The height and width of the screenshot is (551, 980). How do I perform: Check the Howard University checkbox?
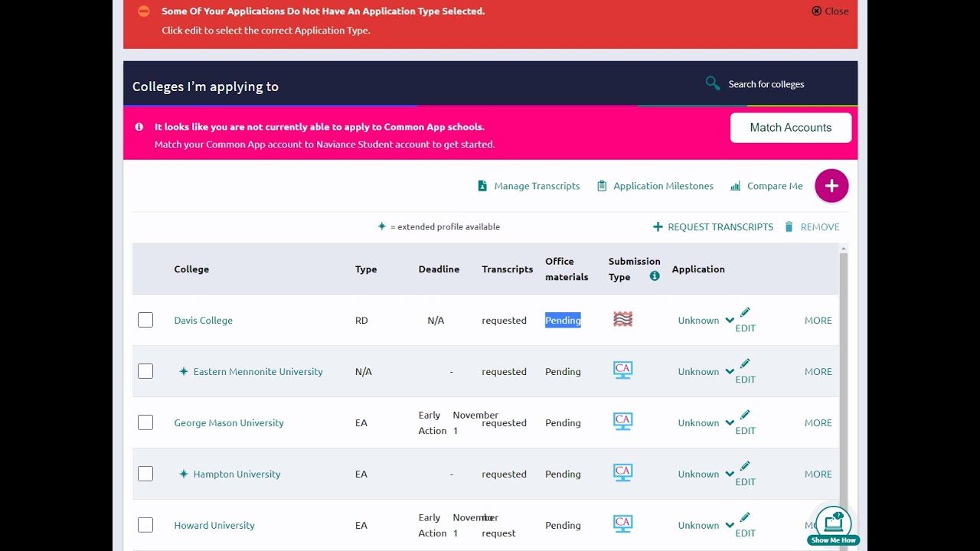145,525
